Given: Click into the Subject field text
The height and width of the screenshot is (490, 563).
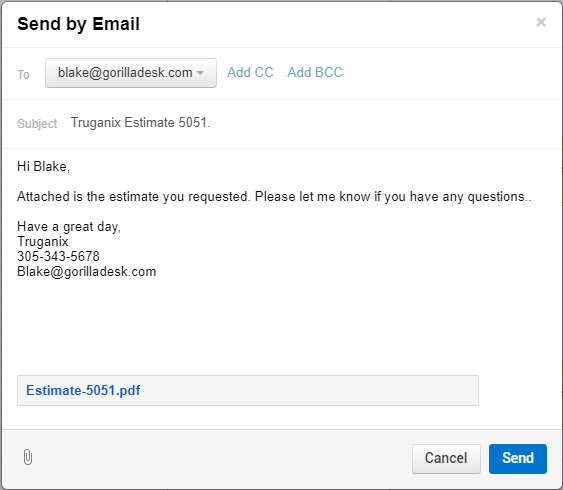Looking at the screenshot, I should pos(140,122).
